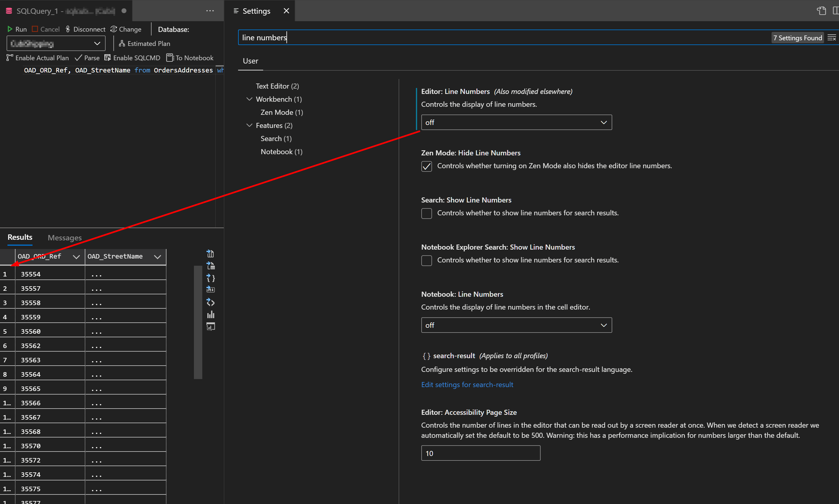Viewport: 839px width, 504px height.
Task: Uncheck Zen Mode: Hide Line Numbers
Action: (x=426, y=166)
